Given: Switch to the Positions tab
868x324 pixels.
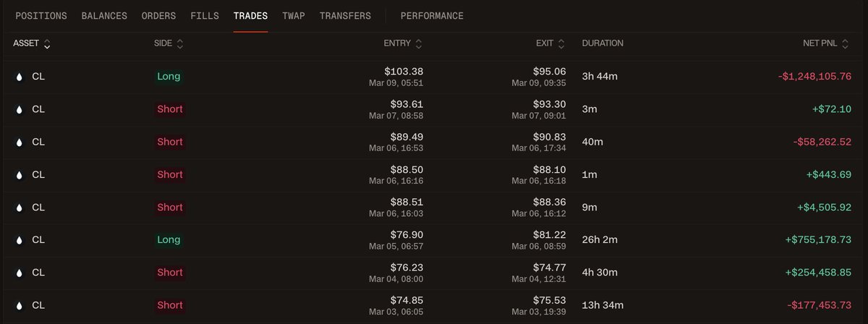Looking at the screenshot, I should tap(41, 16).
